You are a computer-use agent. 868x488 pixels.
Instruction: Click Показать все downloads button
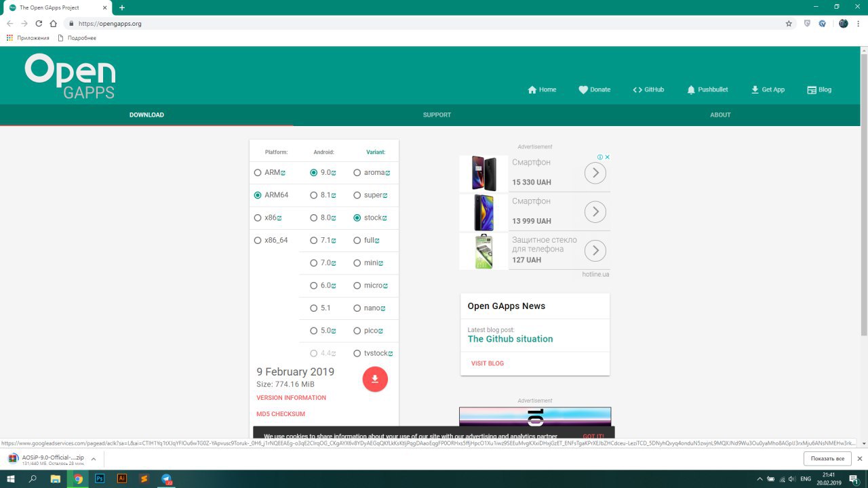pos(827,459)
